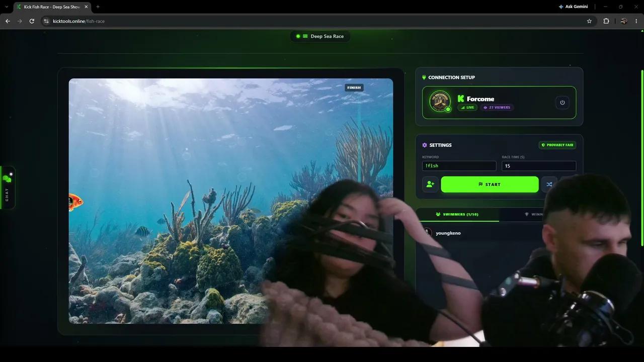Bookmark this page with the star icon
The width and height of the screenshot is (644, 362).
(589, 21)
